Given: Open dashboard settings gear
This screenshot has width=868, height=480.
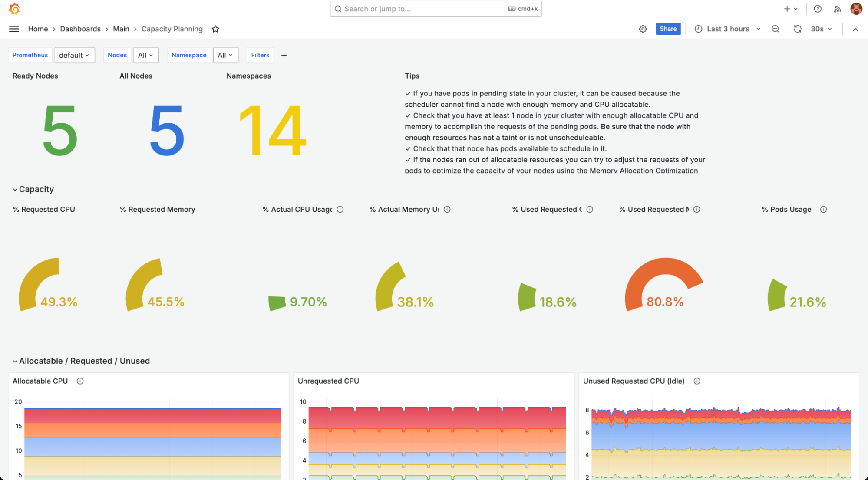Looking at the screenshot, I should coord(643,29).
